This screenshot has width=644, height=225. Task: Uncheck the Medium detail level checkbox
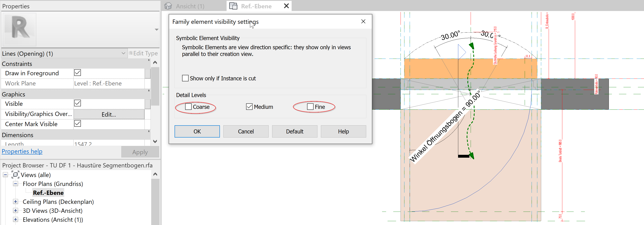[249, 106]
